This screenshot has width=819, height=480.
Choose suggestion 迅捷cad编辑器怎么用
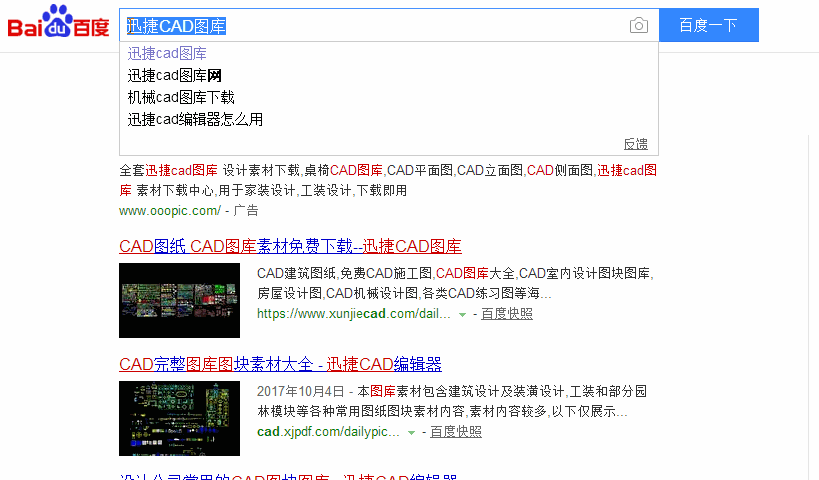[195, 119]
